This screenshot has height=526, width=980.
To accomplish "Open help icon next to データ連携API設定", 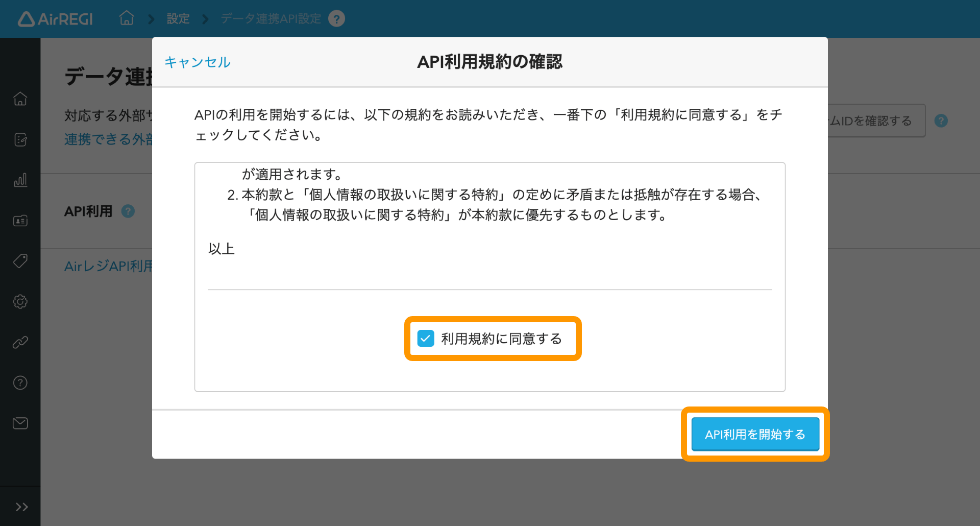I will point(336,19).
